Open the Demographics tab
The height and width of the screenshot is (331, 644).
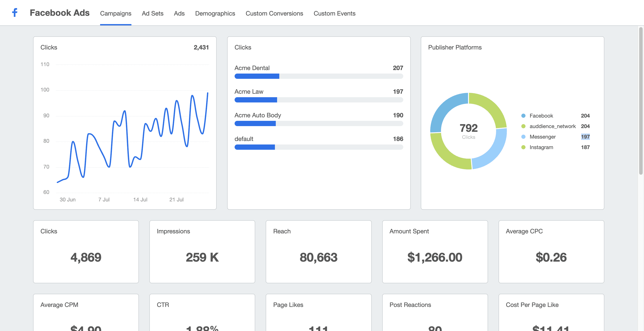click(x=215, y=13)
